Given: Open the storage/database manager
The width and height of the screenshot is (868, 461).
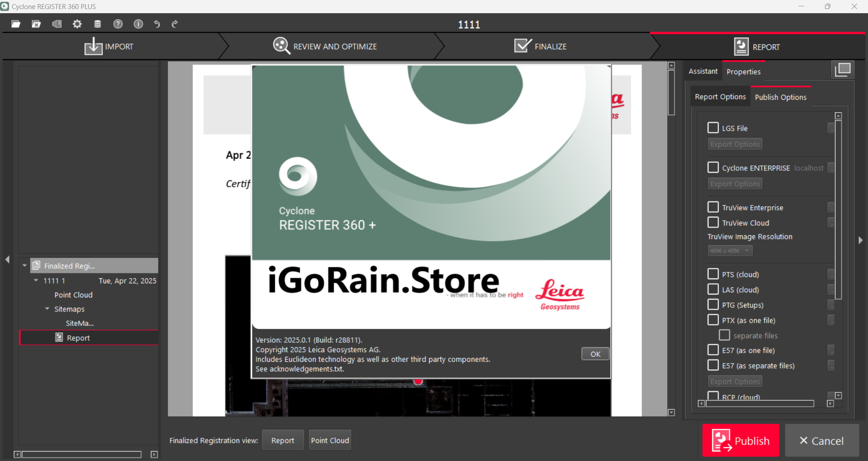Looking at the screenshot, I should pos(97,24).
